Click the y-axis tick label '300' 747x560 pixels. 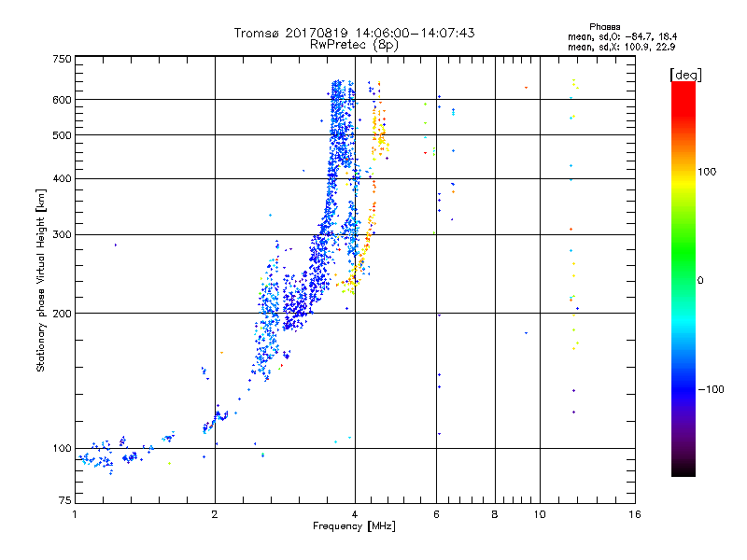coord(62,235)
